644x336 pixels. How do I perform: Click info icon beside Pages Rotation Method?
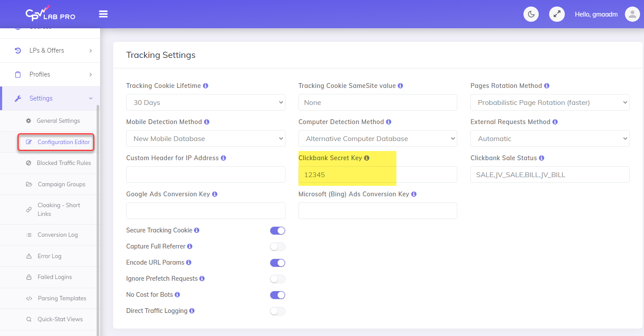pos(547,86)
